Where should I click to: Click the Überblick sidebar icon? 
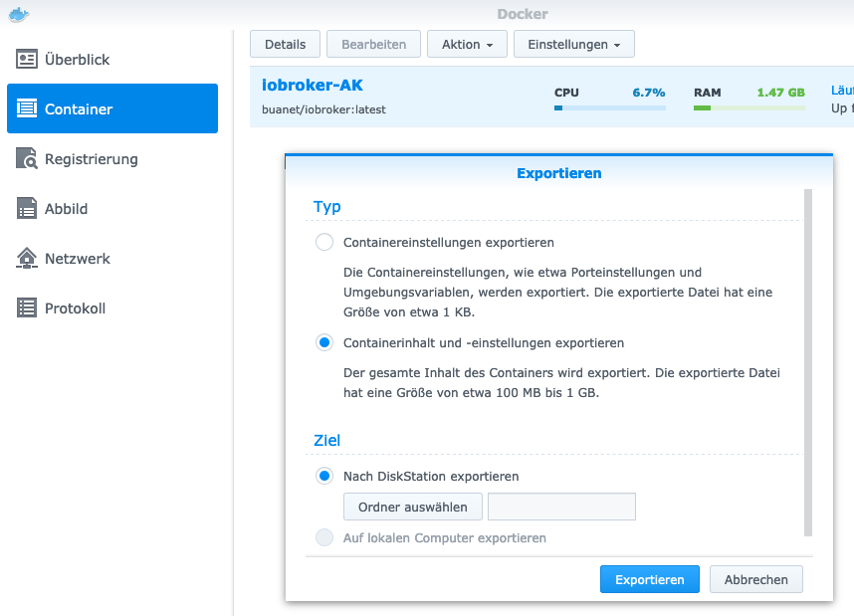point(27,60)
